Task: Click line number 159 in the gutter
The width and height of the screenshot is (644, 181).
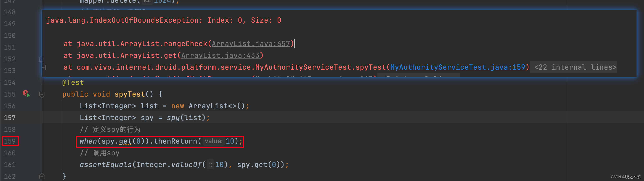Action: coord(10,141)
